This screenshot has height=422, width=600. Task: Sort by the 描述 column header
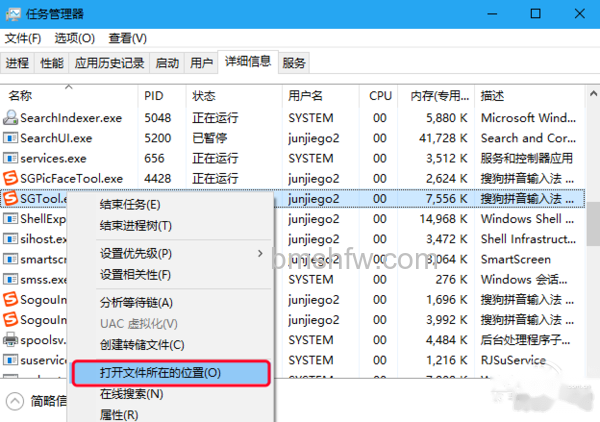(530, 95)
